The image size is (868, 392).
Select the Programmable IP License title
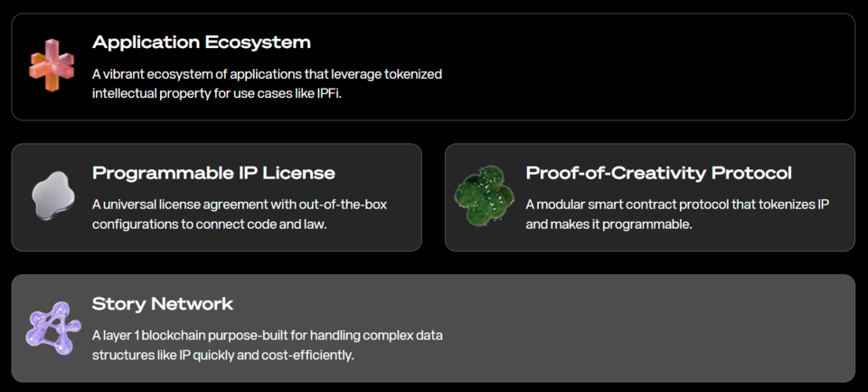coord(213,173)
